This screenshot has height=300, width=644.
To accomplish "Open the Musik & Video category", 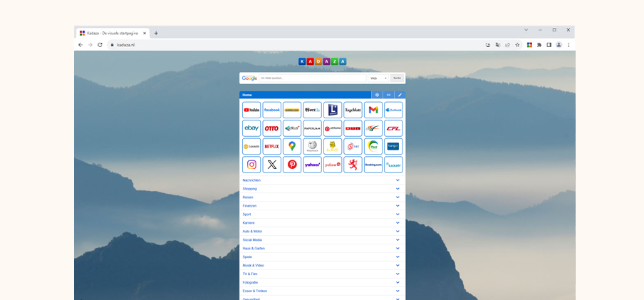I will 323,266.
